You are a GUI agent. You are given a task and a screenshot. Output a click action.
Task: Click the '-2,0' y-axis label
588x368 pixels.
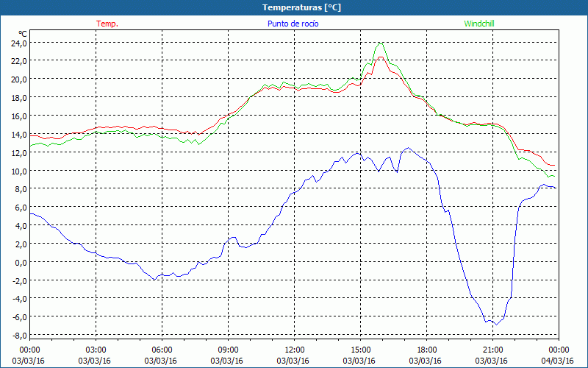coord(19,281)
